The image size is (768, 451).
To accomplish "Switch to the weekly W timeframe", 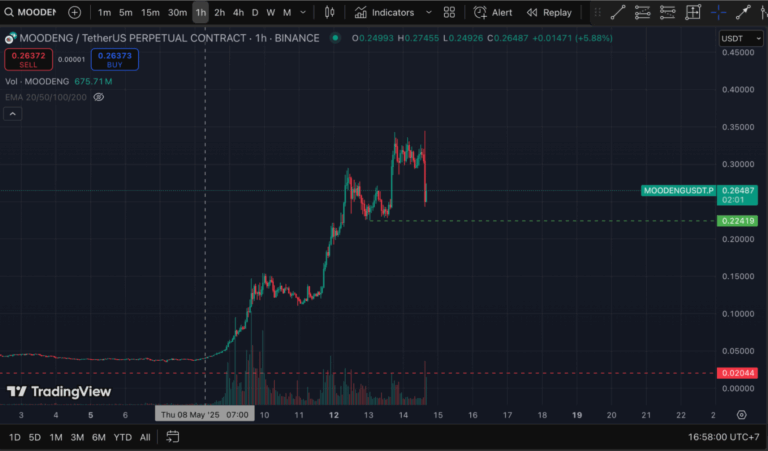I will 270,13.
